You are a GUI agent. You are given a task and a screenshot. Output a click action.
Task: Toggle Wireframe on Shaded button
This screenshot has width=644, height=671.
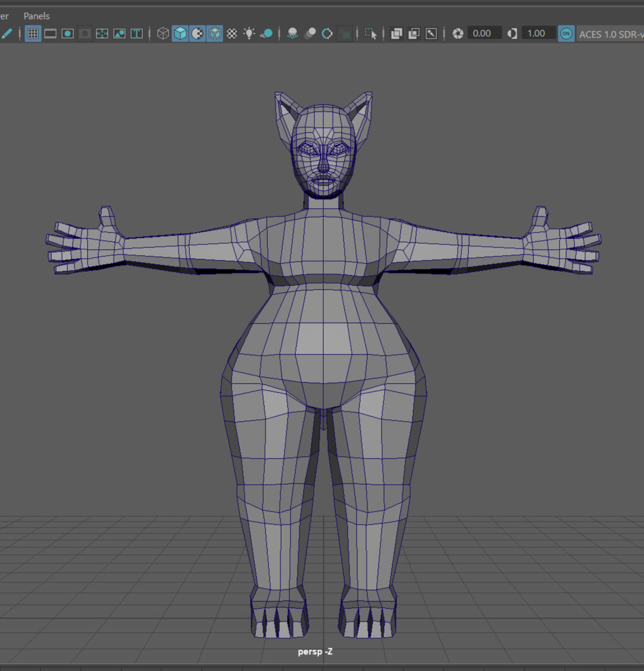(214, 33)
